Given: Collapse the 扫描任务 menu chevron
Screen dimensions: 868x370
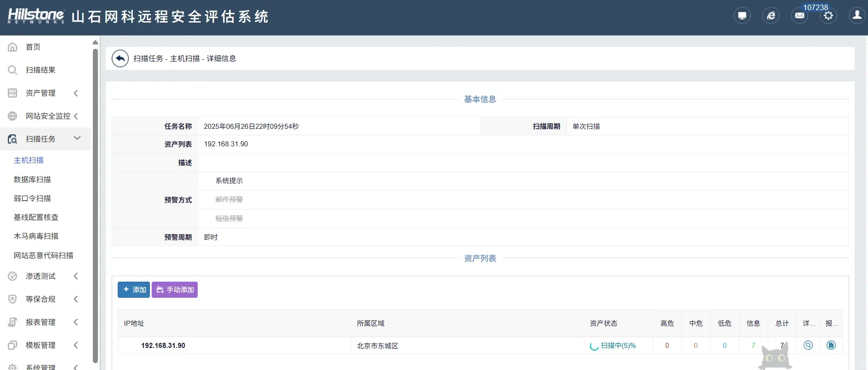Looking at the screenshot, I should click(77, 138).
